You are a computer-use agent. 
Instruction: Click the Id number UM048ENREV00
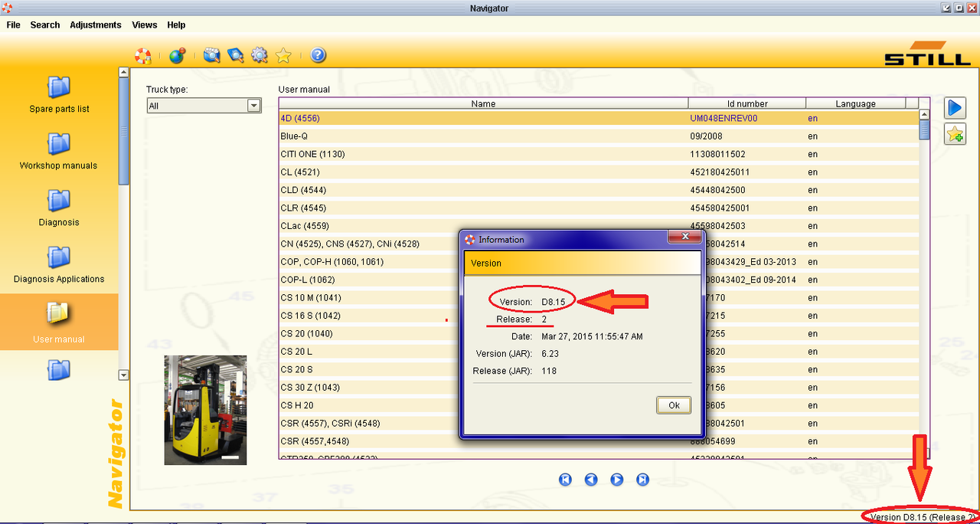(x=724, y=119)
